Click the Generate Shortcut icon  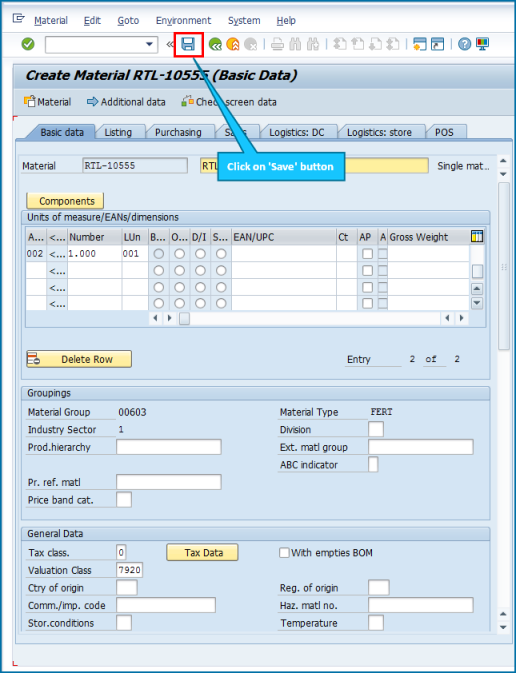(437, 44)
